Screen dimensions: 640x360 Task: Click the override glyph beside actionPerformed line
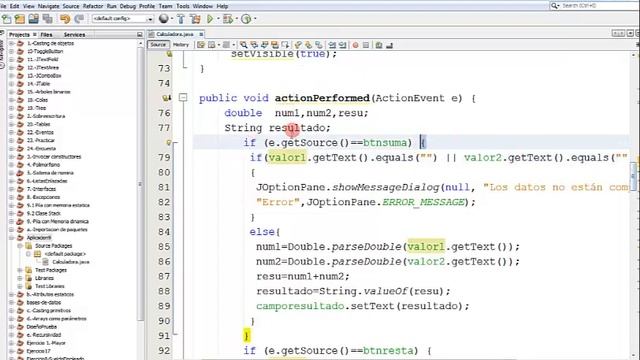click(x=167, y=98)
